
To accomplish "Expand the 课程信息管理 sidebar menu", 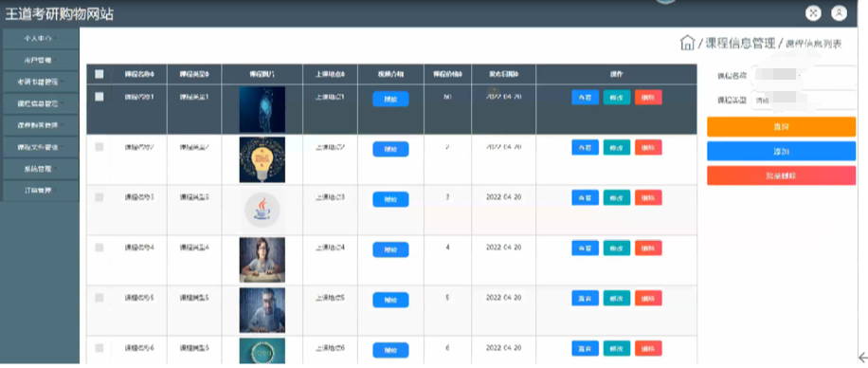I will point(40,103).
